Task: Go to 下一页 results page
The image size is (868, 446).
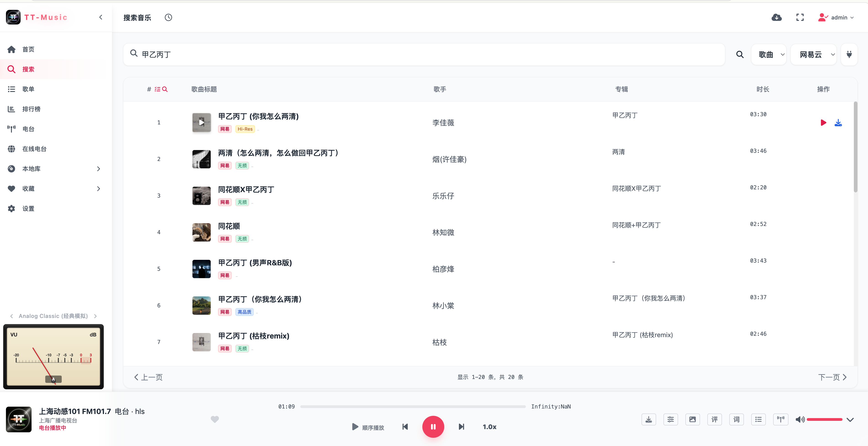Action: click(x=832, y=377)
